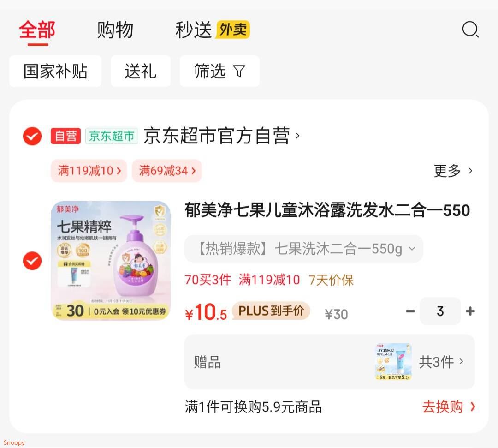Click the quantity input field showing 3

(x=440, y=311)
